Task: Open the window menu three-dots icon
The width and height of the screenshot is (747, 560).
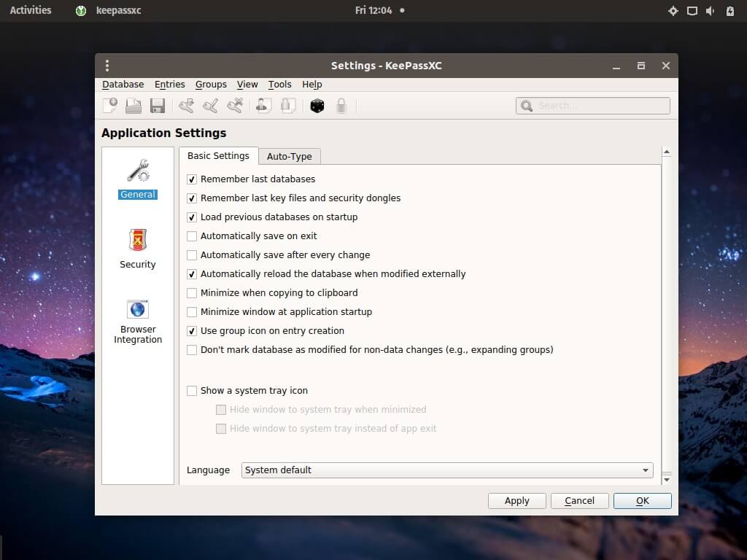Action: click(107, 66)
